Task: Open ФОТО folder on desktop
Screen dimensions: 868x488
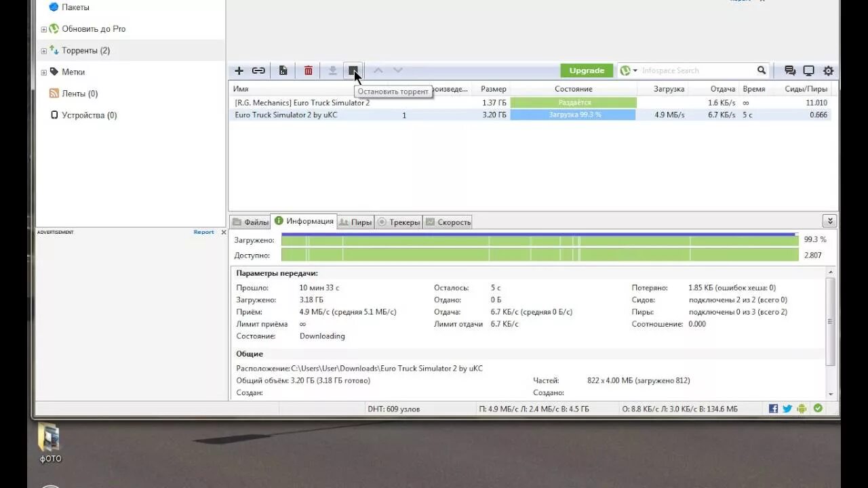Action: pos(50,443)
